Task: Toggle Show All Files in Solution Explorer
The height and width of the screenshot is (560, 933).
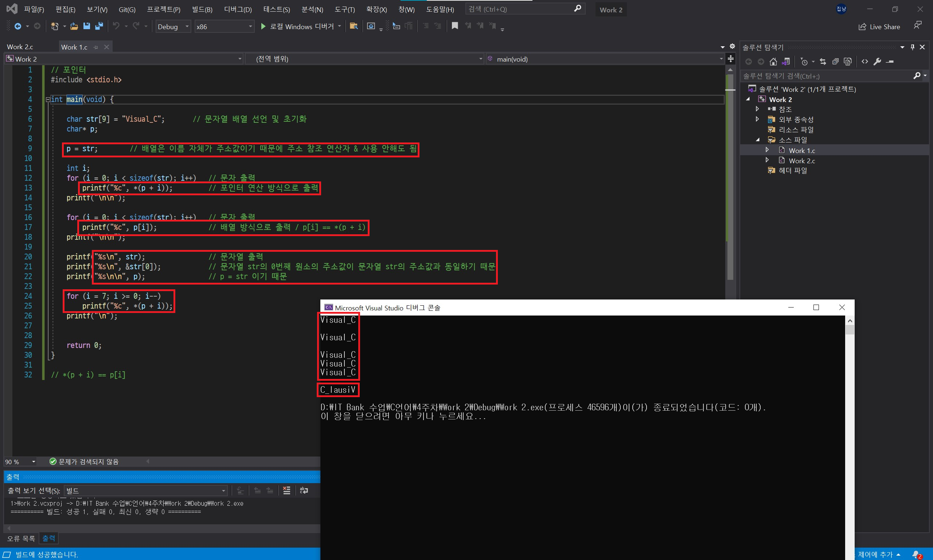Action: pos(848,62)
